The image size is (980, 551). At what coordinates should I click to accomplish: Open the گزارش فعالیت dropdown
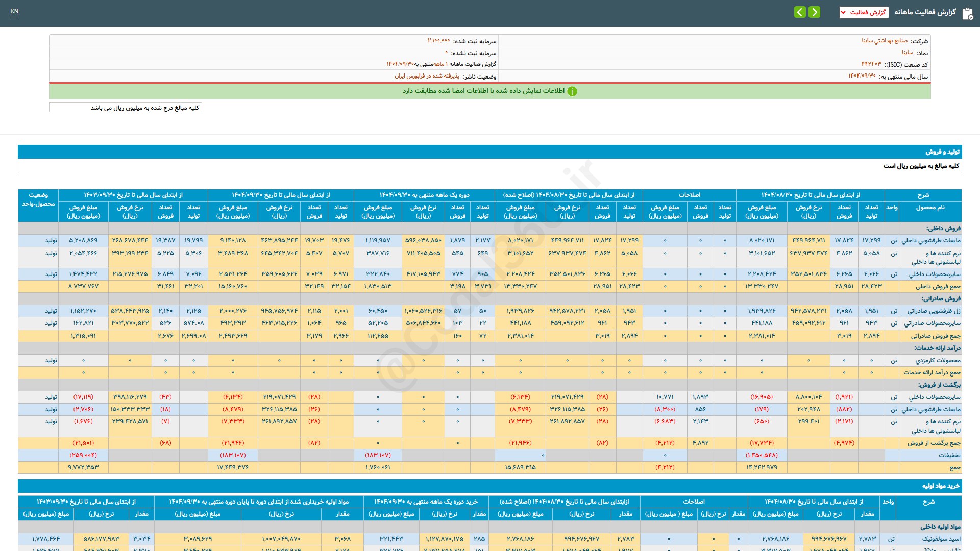(x=864, y=12)
